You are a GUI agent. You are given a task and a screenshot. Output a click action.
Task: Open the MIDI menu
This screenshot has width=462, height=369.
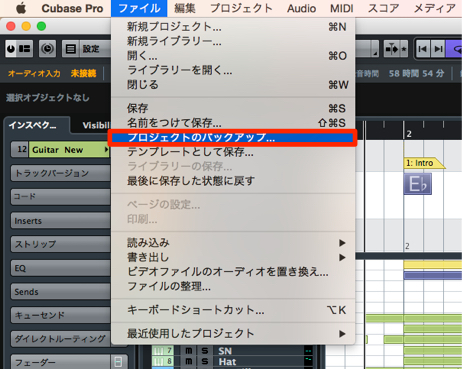point(342,8)
